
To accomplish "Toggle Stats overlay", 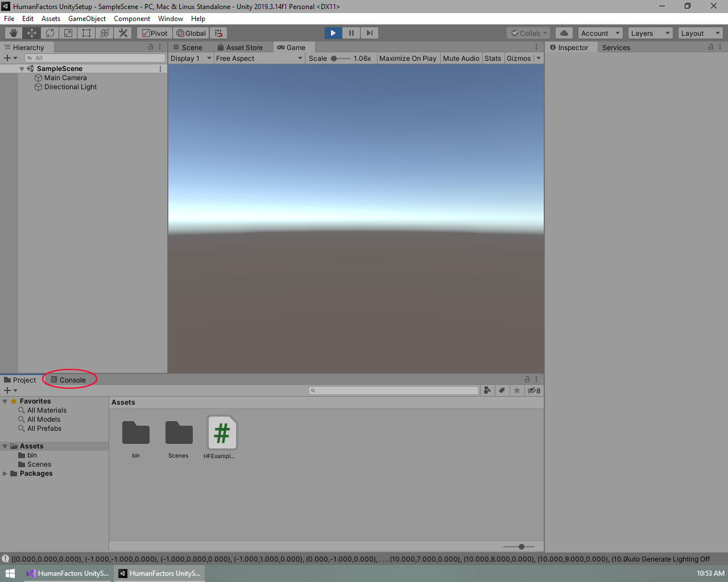I will click(493, 59).
